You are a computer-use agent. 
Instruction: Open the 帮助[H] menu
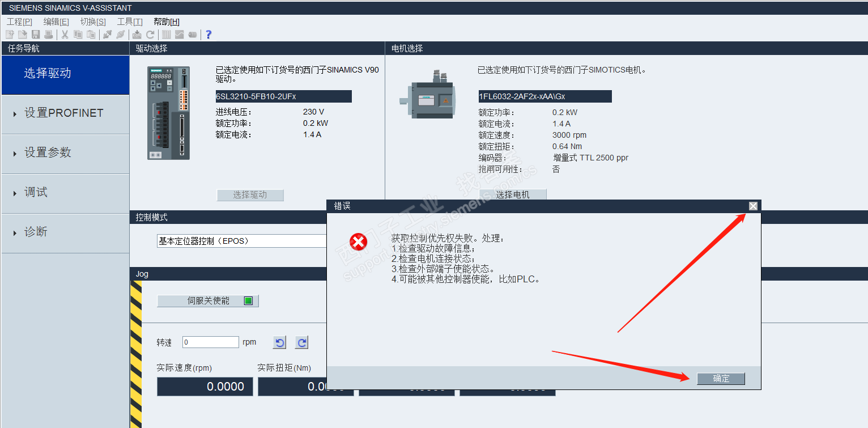tap(167, 22)
